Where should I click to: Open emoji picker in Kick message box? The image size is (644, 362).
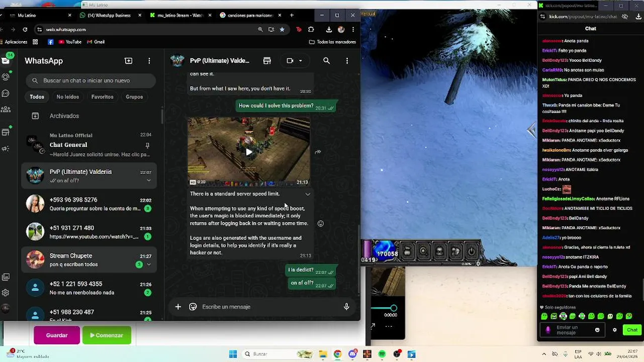(x=597, y=330)
